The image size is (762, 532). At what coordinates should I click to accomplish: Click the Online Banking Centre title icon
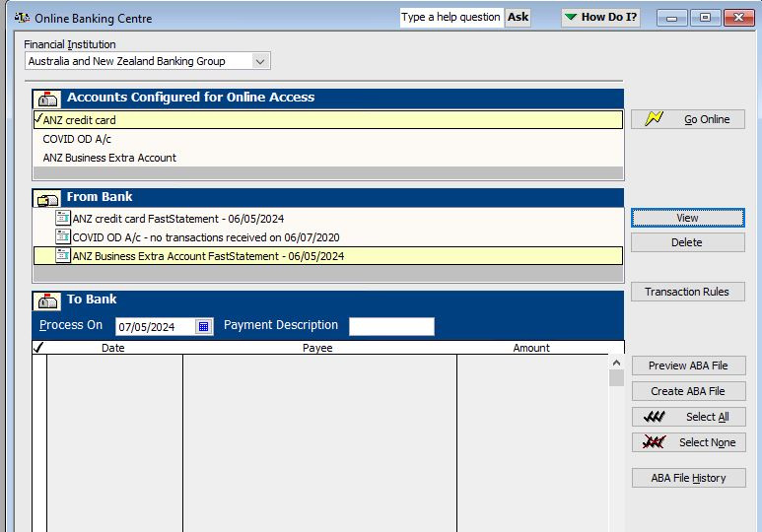(x=22, y=18)
